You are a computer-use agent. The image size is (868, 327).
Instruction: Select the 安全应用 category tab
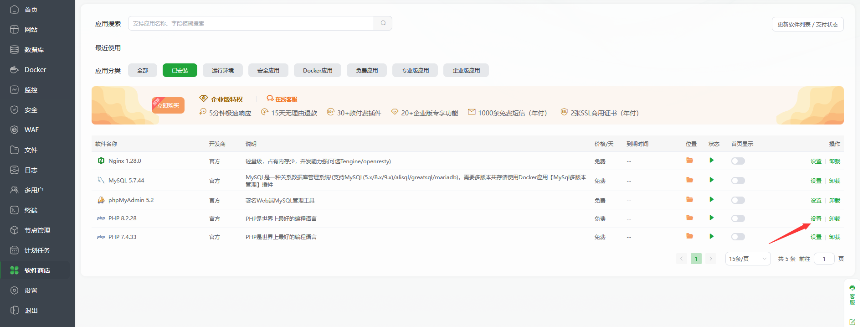tap(268, 70)
